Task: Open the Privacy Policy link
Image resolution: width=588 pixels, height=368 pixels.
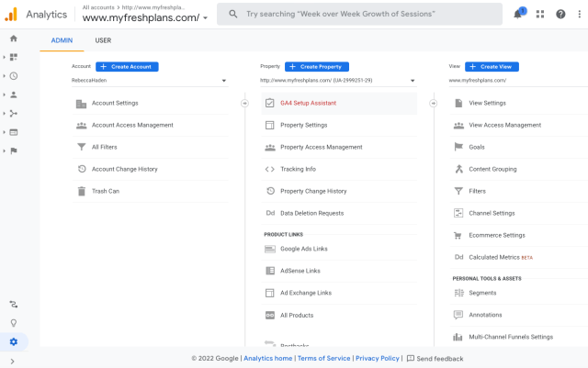Action: coord(378,358)
